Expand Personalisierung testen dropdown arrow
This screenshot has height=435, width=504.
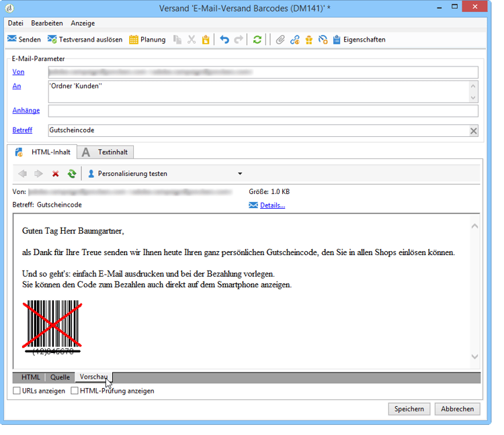[x=240, y=174]
